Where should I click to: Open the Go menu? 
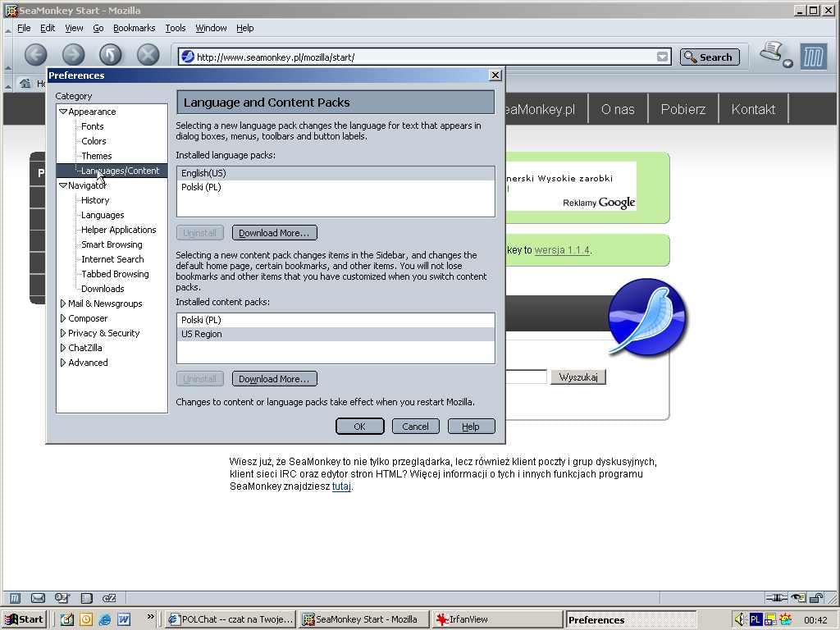click(98, 28)
